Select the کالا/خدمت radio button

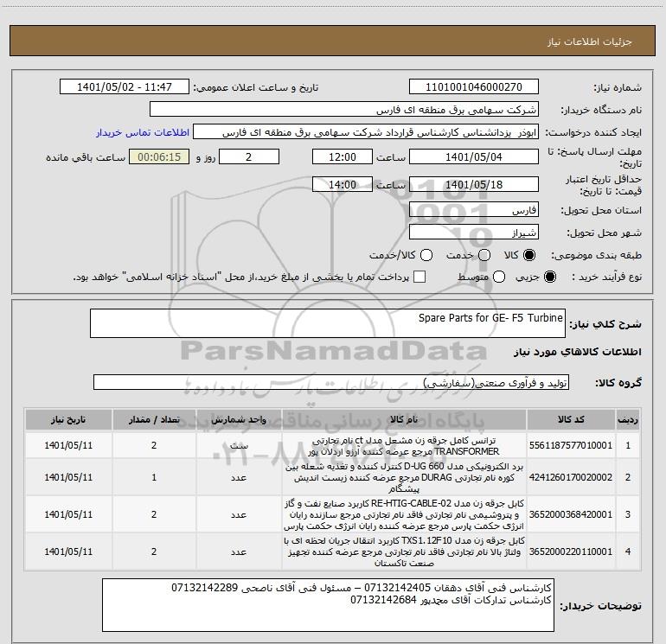click(x=426, y=255)
